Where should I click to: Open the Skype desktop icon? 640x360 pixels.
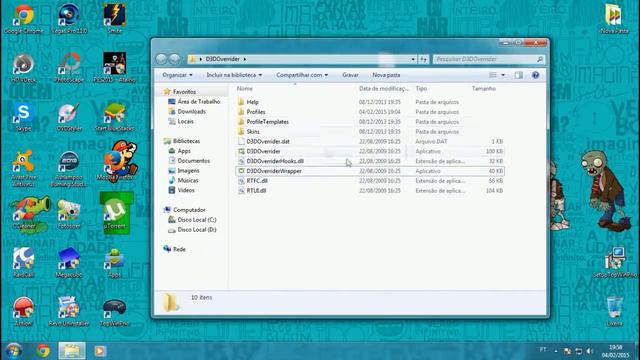[23, 116]
